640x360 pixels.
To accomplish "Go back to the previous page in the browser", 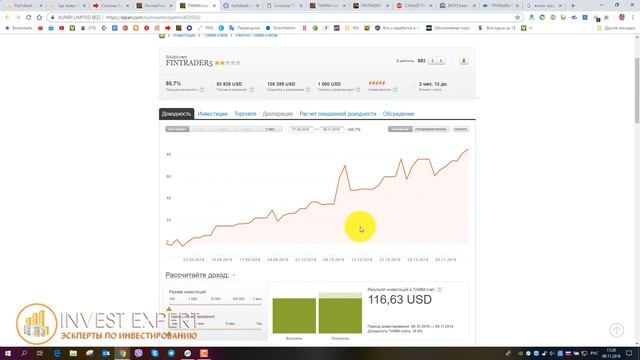I will coord(7,18).
